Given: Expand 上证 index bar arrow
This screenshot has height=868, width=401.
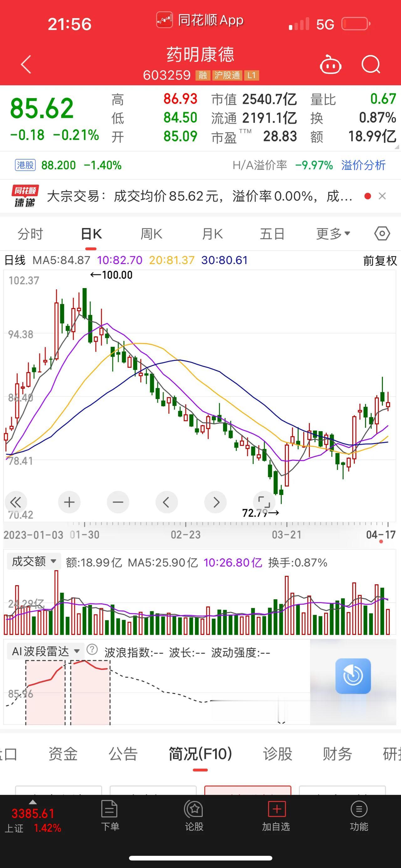Looking at the screenshot, I should [x=33, y=802].
